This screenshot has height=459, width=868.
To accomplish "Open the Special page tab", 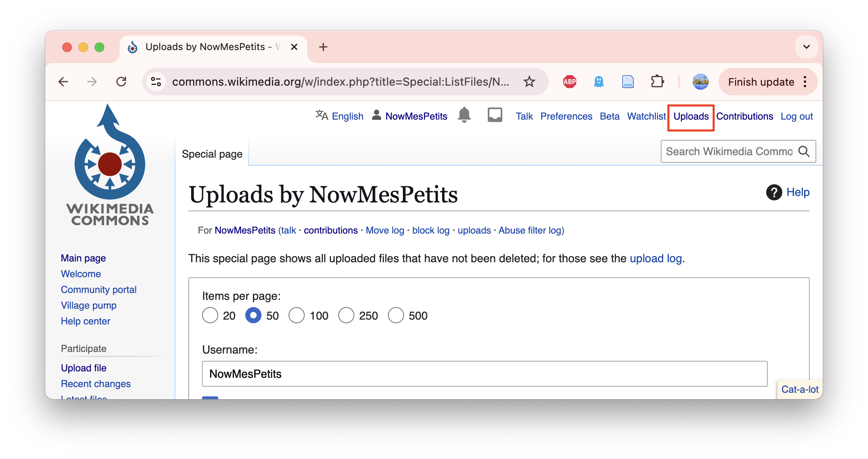I will 212,154.
